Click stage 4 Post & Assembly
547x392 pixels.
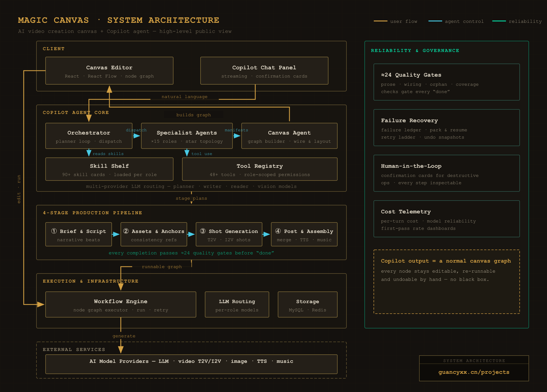[x=304, y=234]
